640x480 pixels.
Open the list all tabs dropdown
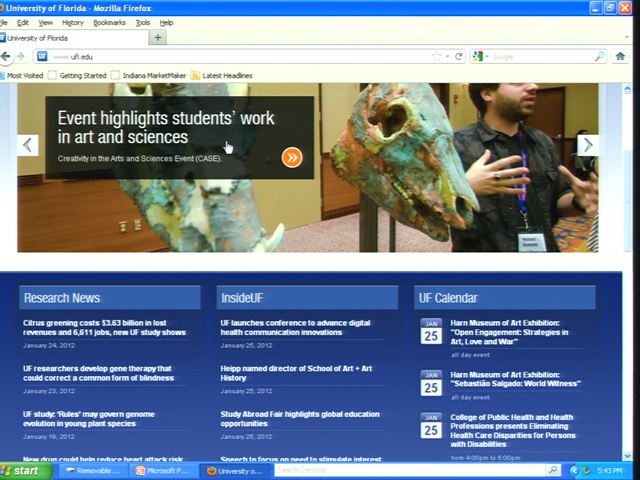[x=627, y=37]
